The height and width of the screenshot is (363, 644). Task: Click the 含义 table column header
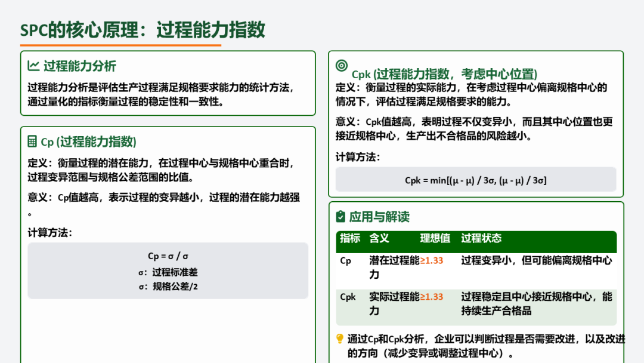point(379,238)
